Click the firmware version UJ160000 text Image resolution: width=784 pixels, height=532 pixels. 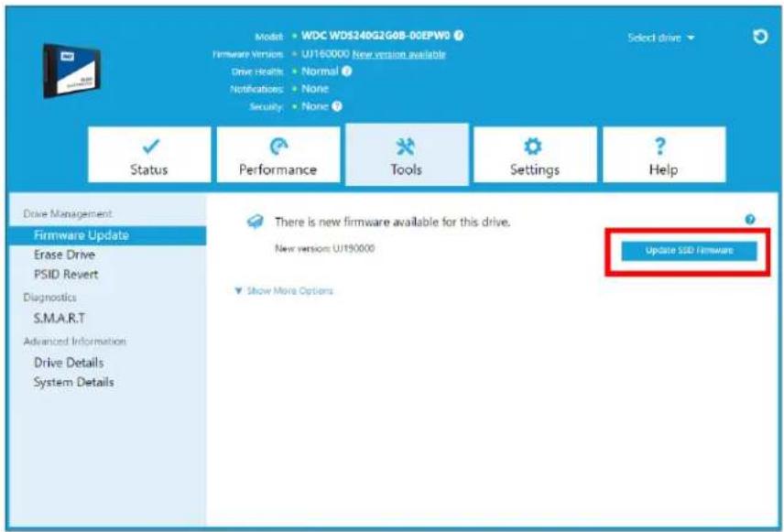click(325, 53)
